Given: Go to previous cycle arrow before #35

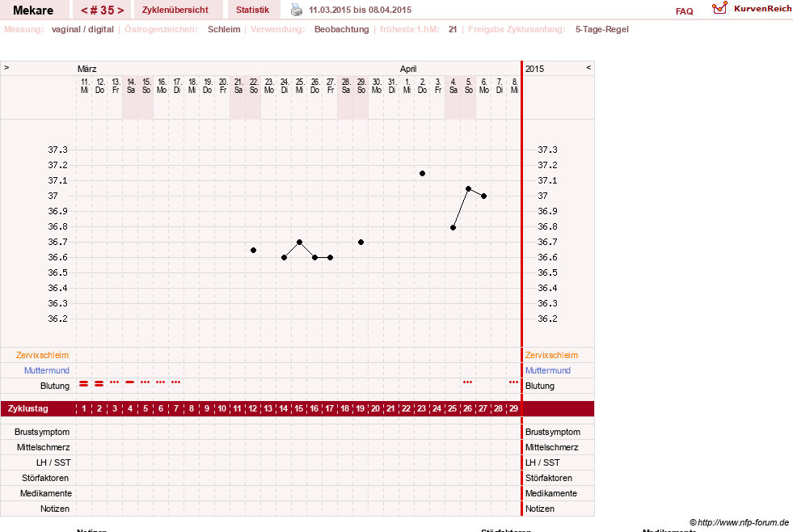Looking at the screenshot, I should click(x=84, y=11).
